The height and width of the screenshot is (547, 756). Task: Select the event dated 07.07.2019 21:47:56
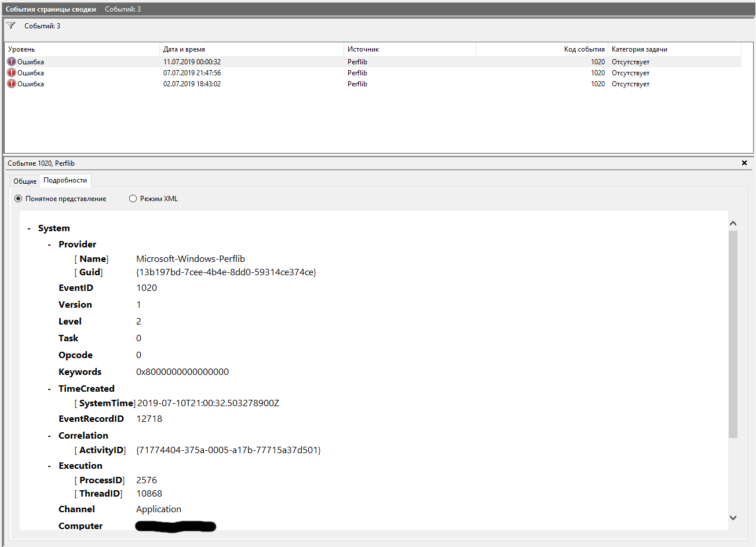pos(373,72)
